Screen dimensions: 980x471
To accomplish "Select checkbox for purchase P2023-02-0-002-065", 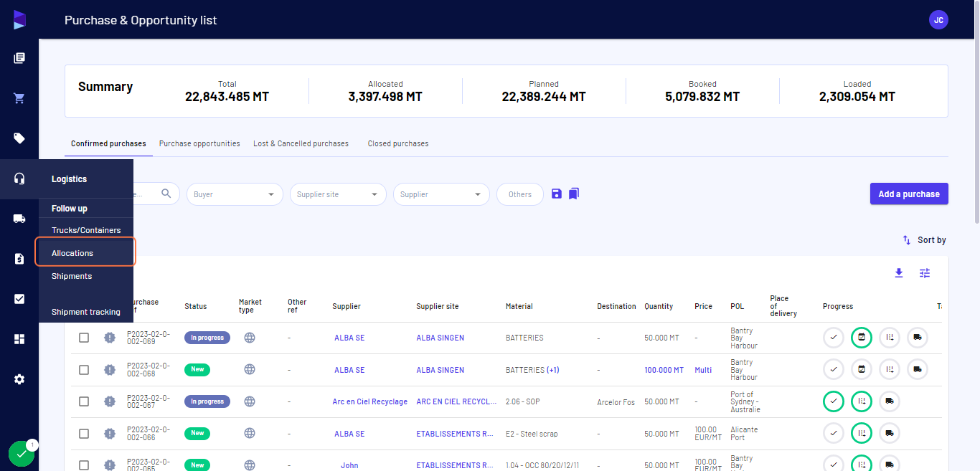I will (84, 465).
